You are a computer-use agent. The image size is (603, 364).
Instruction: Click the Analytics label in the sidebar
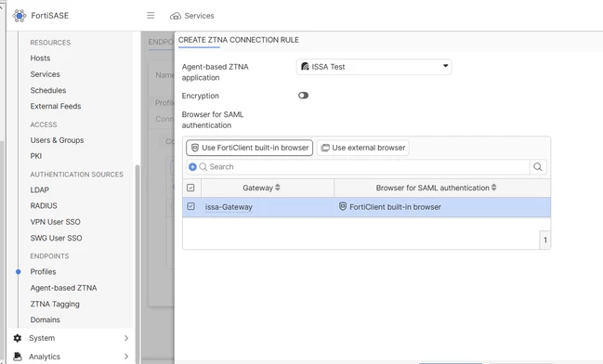coord(45,357)
